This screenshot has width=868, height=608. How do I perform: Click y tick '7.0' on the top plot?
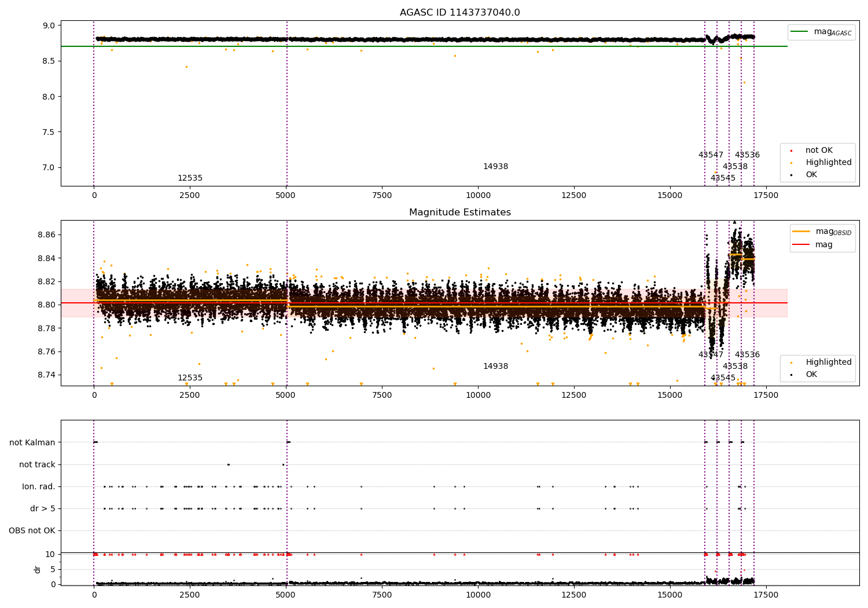pyautogui.click(x=49, y=168)
